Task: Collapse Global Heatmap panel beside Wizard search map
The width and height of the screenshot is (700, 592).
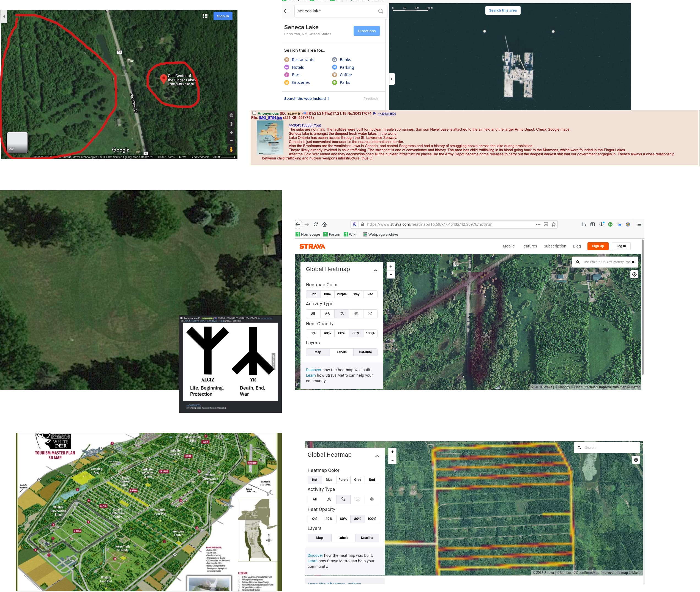Action: (x=376, y=270)
